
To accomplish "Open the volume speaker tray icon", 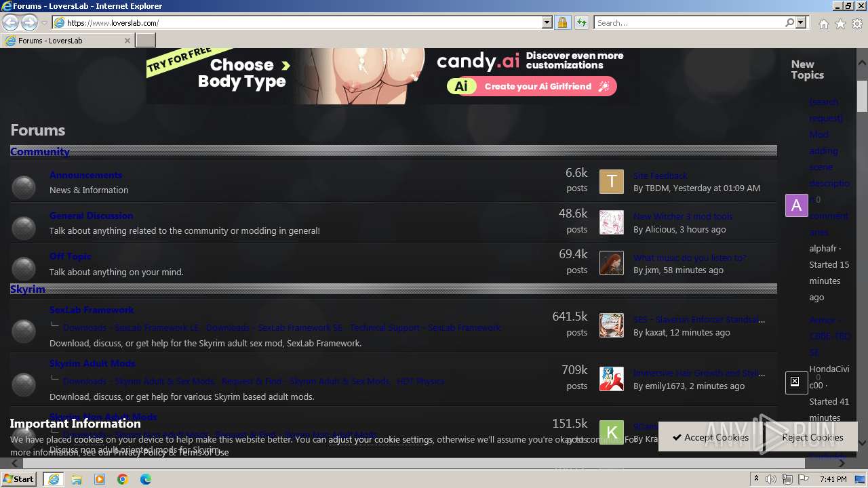I will point(772,479).
